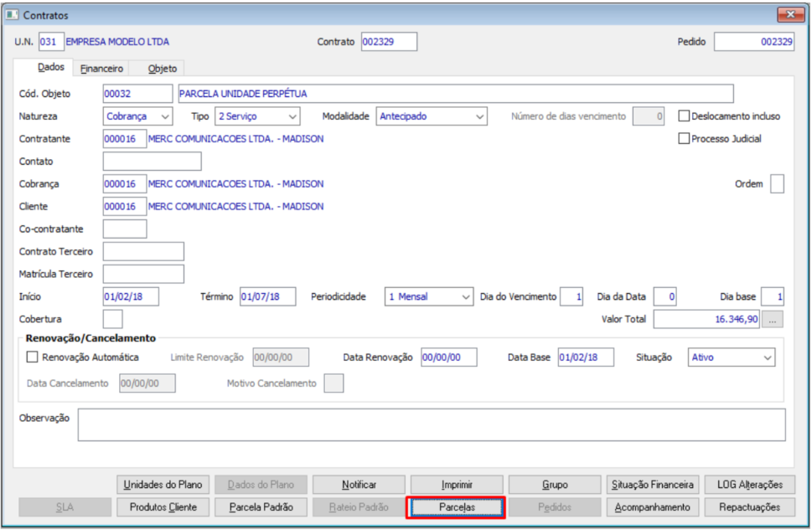View LOG Alterações

(750, 485)
